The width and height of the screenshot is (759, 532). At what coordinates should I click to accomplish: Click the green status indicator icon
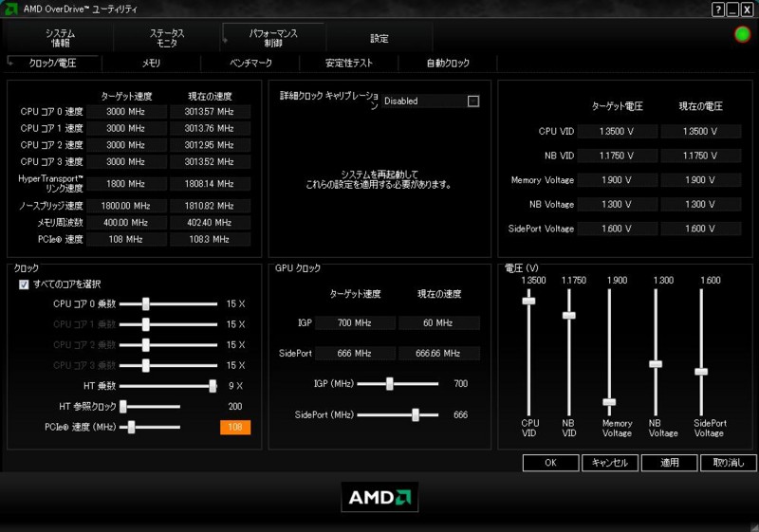(x=742, y=34)
